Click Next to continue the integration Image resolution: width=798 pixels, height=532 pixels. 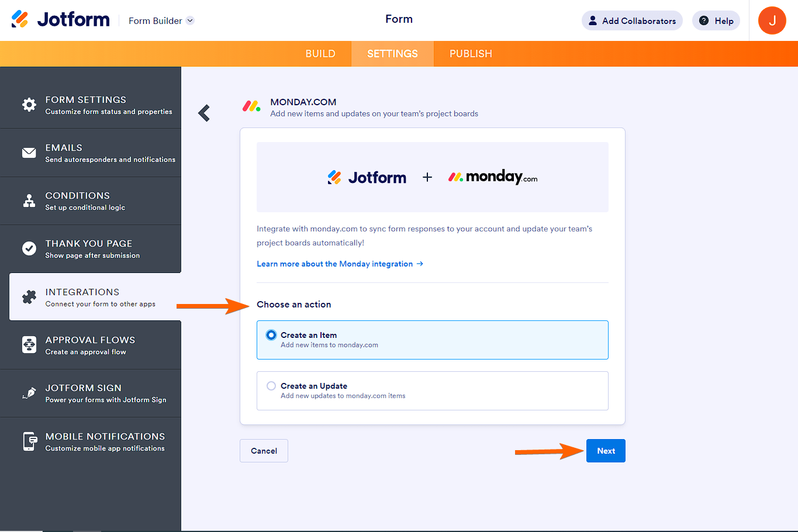point(606,450)
